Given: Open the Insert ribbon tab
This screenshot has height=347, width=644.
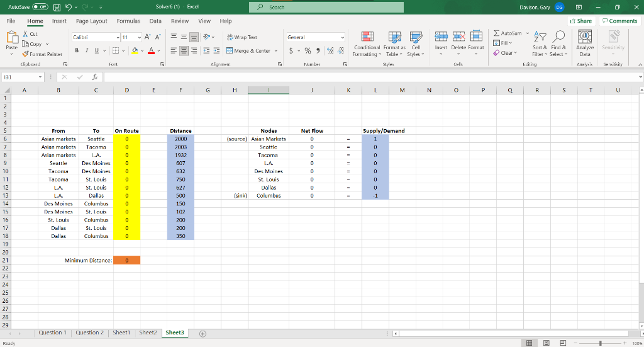Looking at the screenshot, I should coord(59,21).
